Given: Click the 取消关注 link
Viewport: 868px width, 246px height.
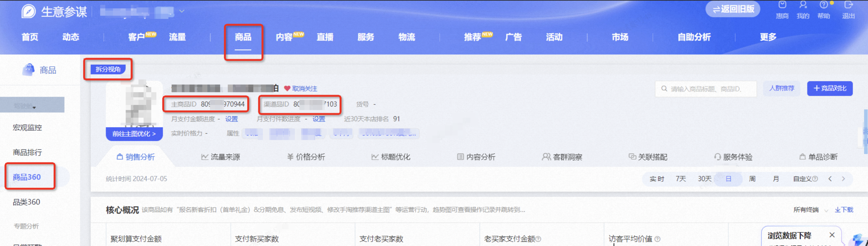Looking at the screenshot, I should 305,89.
